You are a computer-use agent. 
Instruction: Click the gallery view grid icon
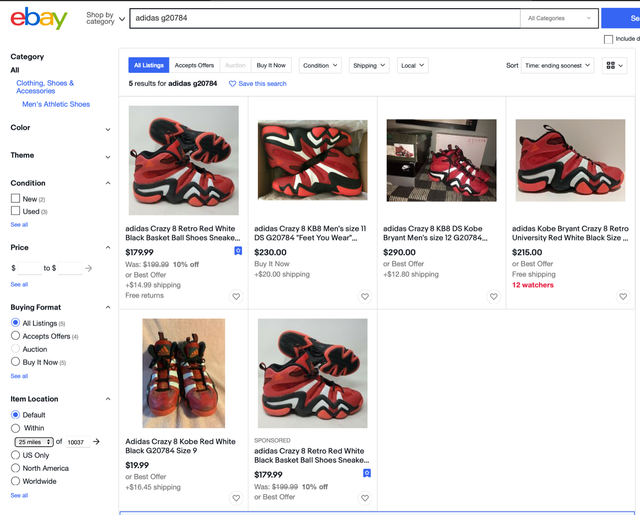[614, 65]
